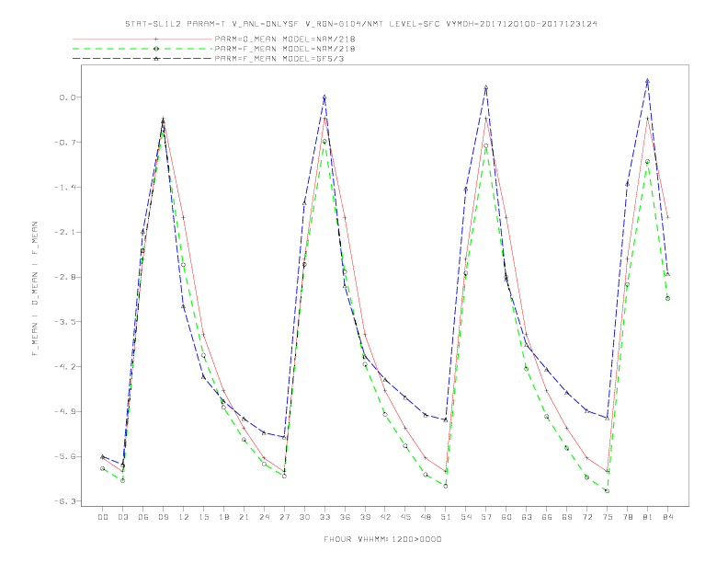This screenshot has width=728, height=563.
Task: Click x-axis forecast hour label 03
Action: (122, 517)
